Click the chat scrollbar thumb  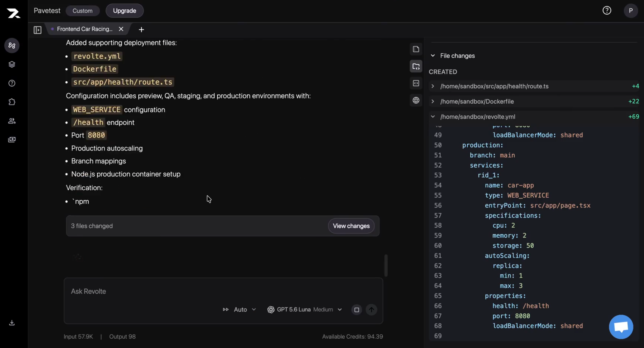tap(386, 266)
